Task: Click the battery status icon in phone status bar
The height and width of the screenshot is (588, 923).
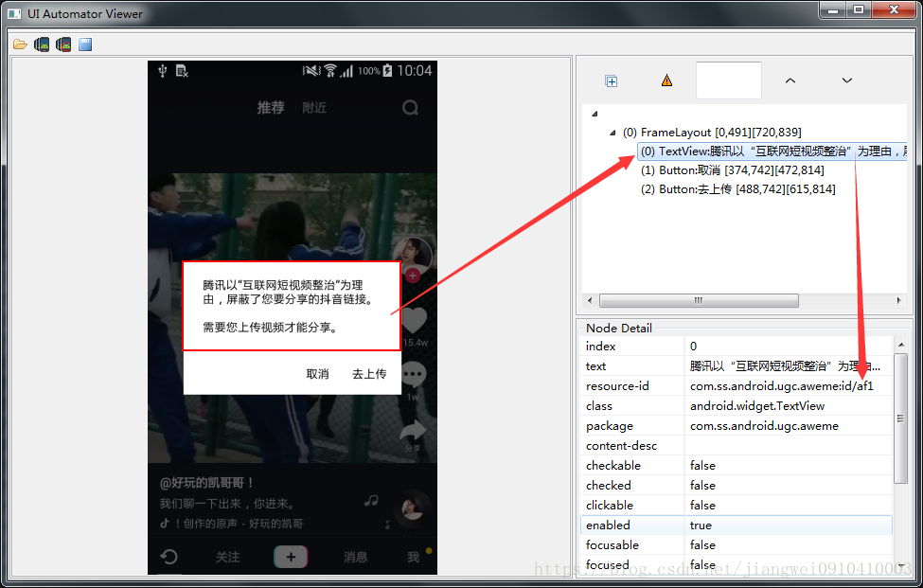Action: 387,71
